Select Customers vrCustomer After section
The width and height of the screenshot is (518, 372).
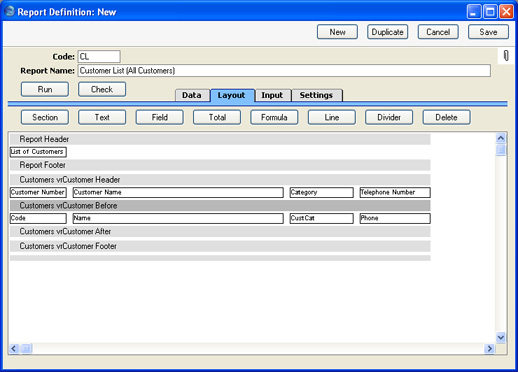[220, 232]
